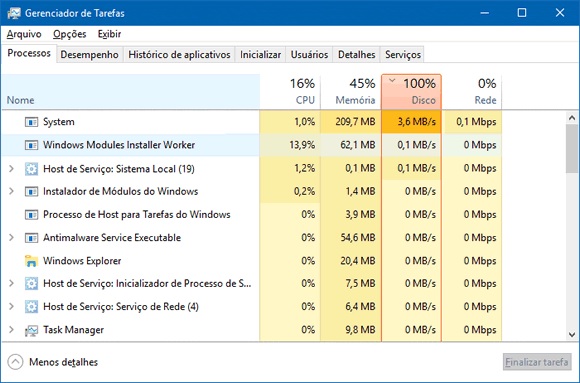The width and height of the screenshot is (580, 383).
Task: Click the Menos detalhes circle arrow icon
Action: [x=15, y=362]
